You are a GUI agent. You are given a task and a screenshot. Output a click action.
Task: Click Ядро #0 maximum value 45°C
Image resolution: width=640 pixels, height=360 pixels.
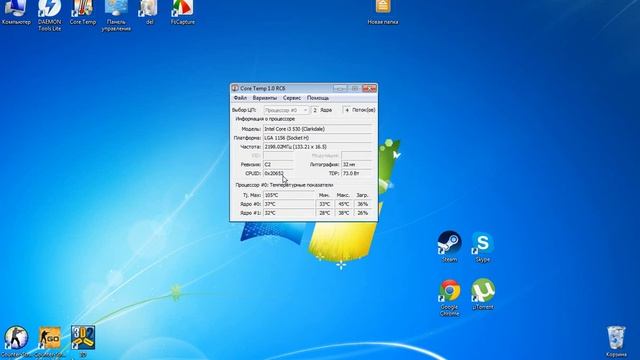(x=344, y=204)
